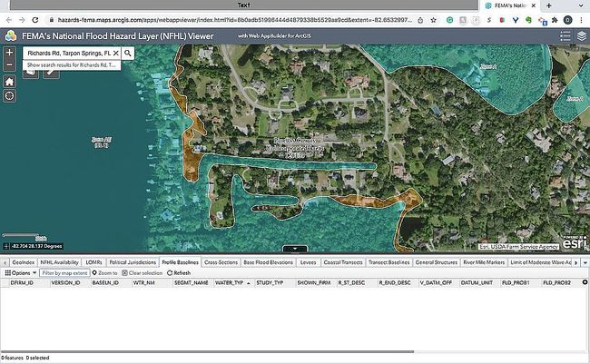The height and width of the screenshot is (364, 590).
Task: Switch to the Cross-Sections tab
Action: pos(221,262)
